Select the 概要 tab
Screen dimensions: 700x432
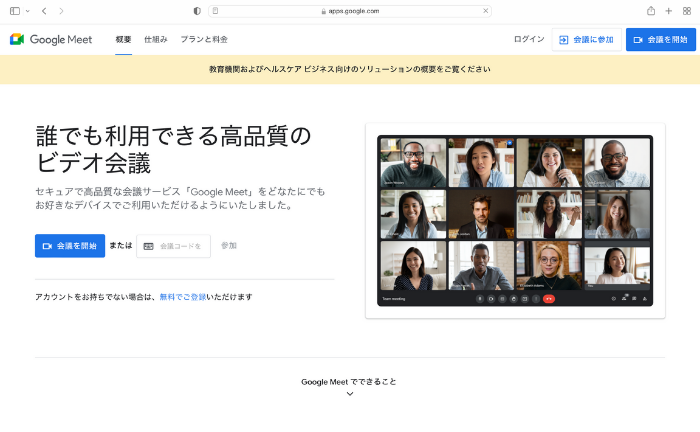(x=123, y=39)
